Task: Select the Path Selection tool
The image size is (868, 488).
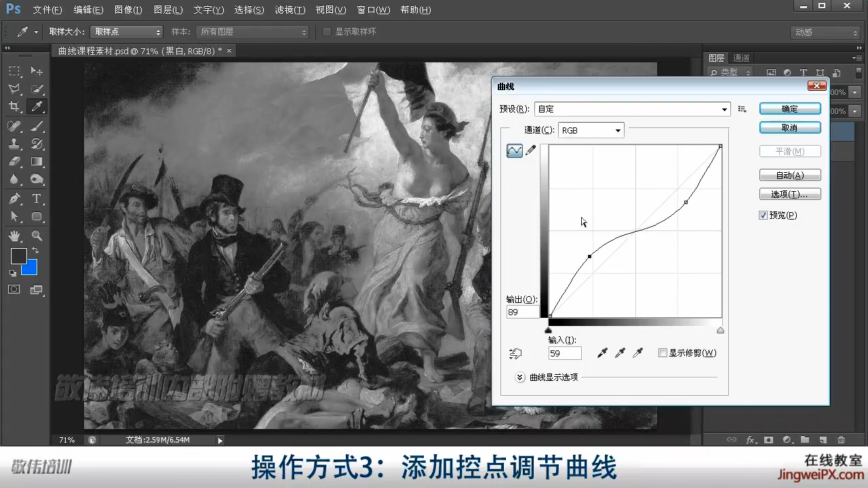Action: pyautogui.click(x=14, y=216)
